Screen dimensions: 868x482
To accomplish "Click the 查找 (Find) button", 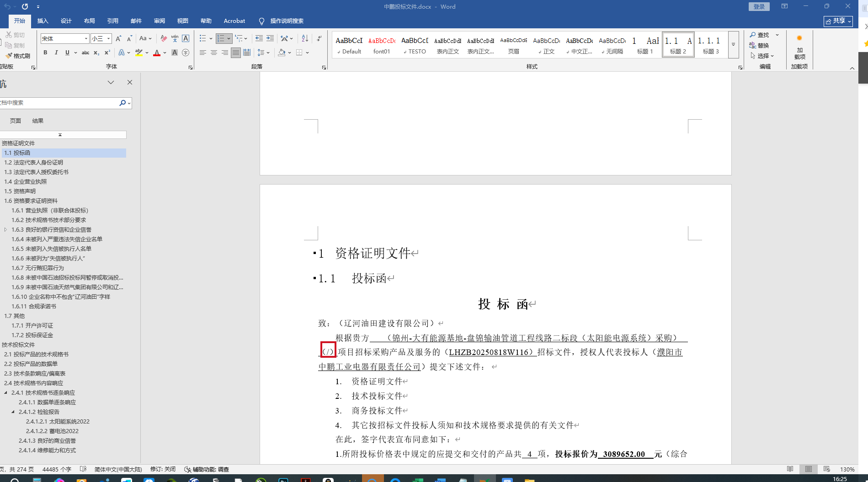I will [760, 35].
